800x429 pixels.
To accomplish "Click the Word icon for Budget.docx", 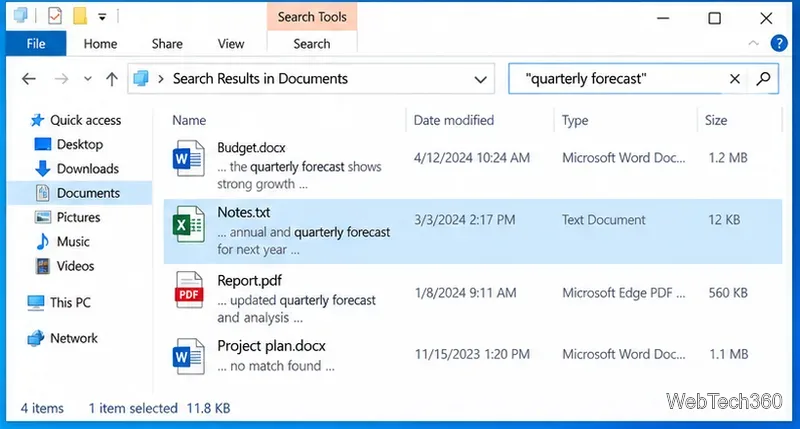I will pos(189,159).
